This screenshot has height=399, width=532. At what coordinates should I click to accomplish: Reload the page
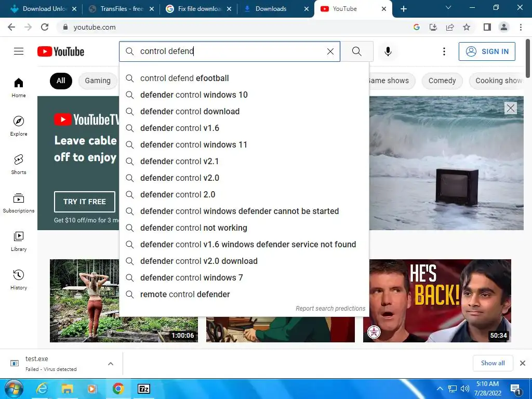(45, 27)
